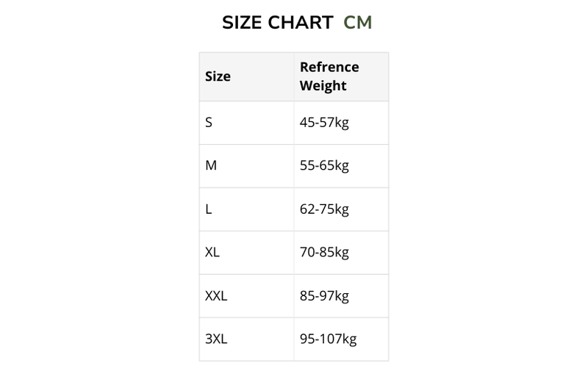Select the XL size cell
The height and width of the screenshot is (385, 588).
[x=212, y=253]
